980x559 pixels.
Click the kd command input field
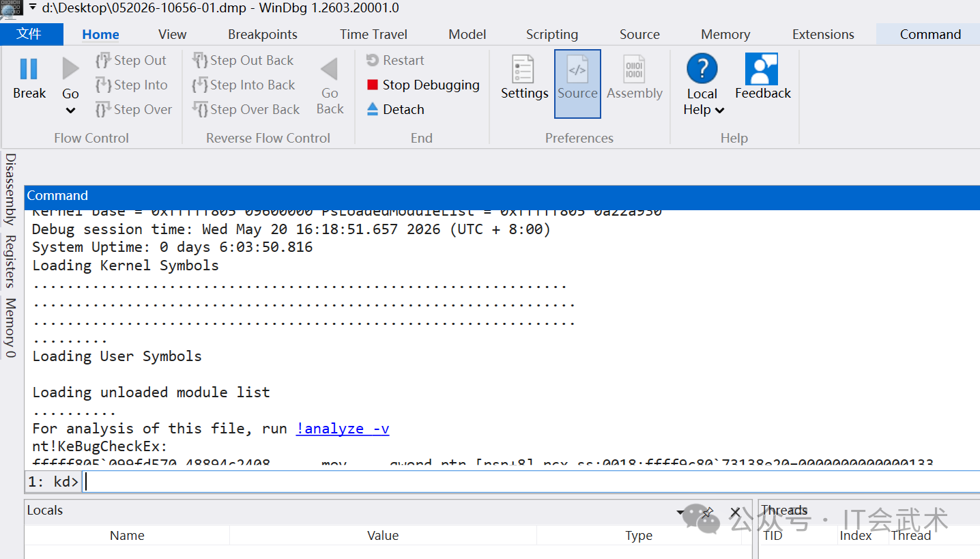coord(531,481)
